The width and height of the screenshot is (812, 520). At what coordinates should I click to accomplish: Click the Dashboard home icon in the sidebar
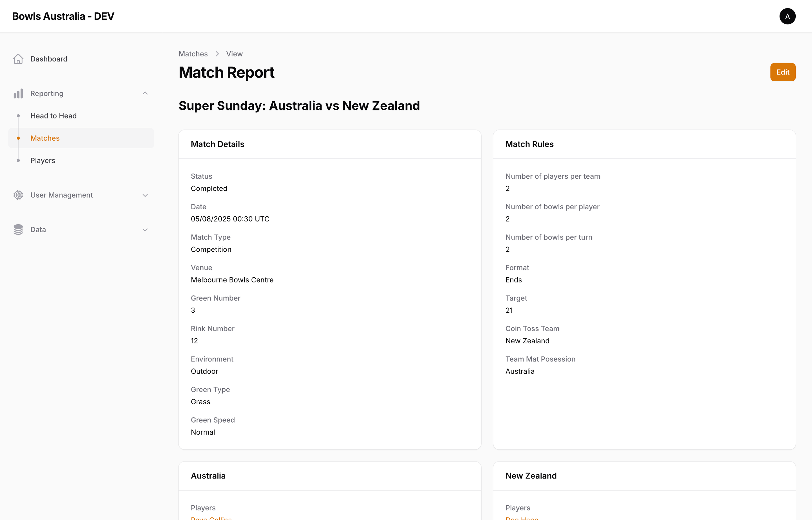click(18, 59)
